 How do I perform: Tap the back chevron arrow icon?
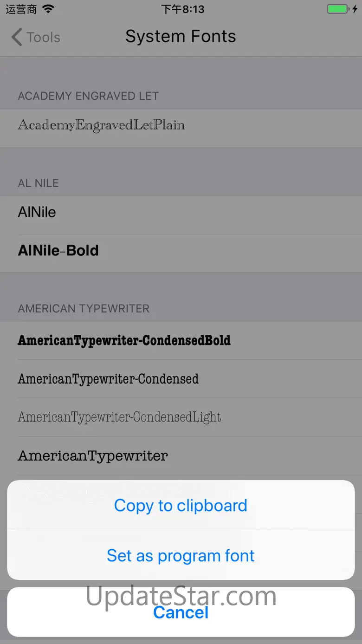click(17, 37)
